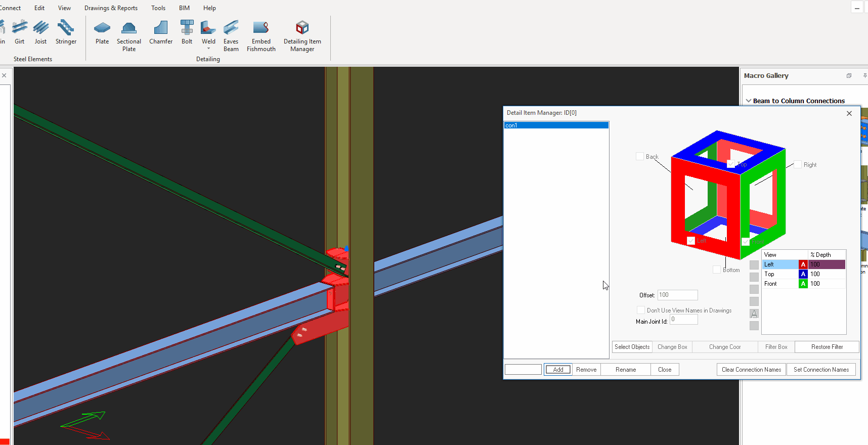Viewport: 868px width, 445px height.
Task: Click the Select Objects button
Action: pyautogui.click(x=632, y=347)
